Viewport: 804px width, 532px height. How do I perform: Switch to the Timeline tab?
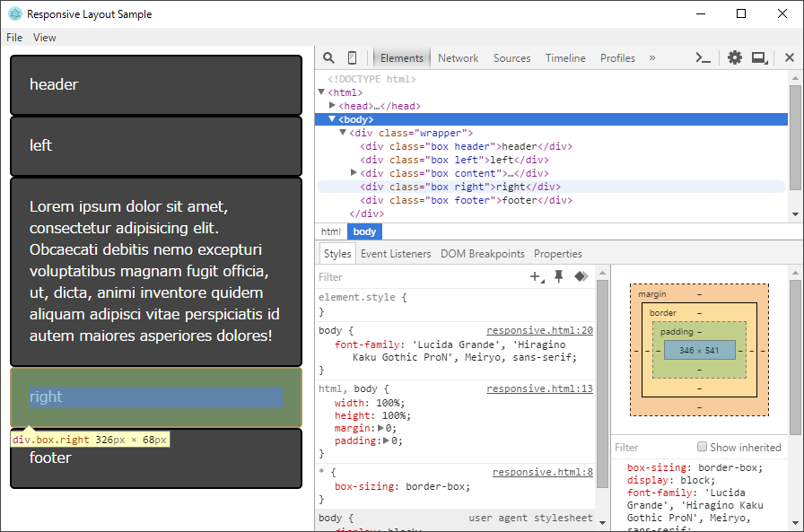click(565, 58)
